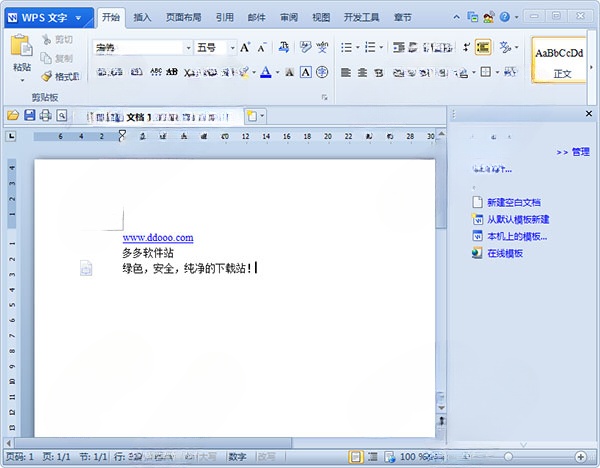Toggle the 数字 indicator in the status bar
The image size is (600, 468).
click(237, 457)
